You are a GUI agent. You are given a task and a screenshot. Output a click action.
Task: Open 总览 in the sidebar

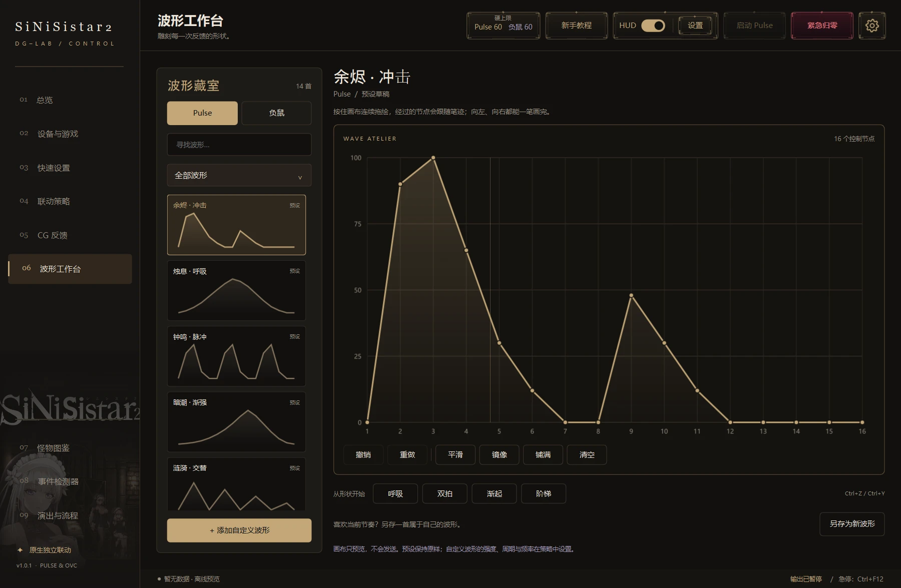click(x=70, y=100)
